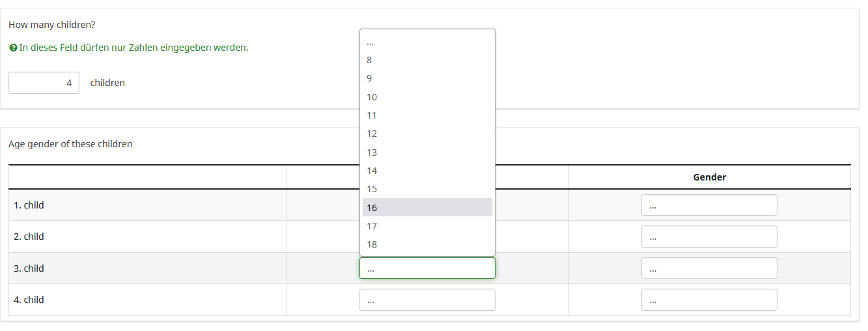This screenshot has height=331, width=868.
Task: Collapse the 3. child age dropdown
Action: 427,268
